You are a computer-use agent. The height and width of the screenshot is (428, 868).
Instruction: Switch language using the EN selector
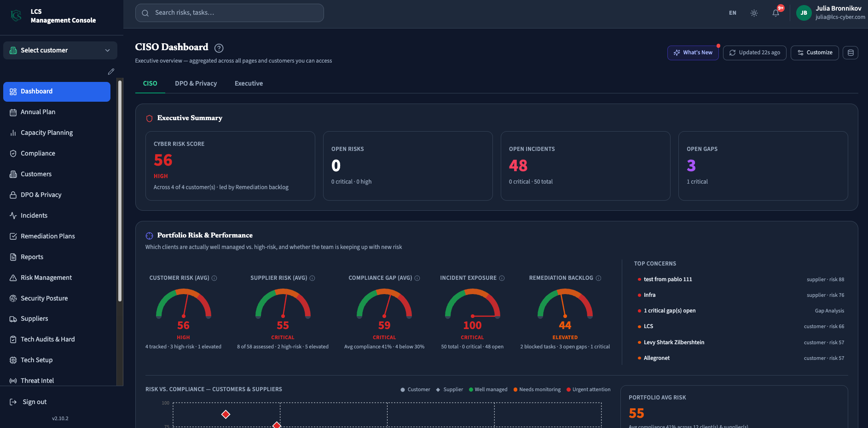click(x=732, y=13)
